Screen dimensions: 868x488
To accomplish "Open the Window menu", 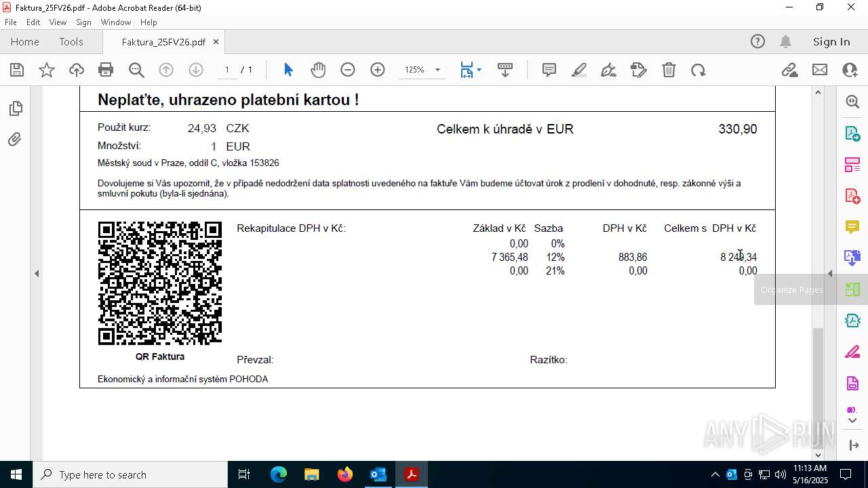I will pos(116,22).
